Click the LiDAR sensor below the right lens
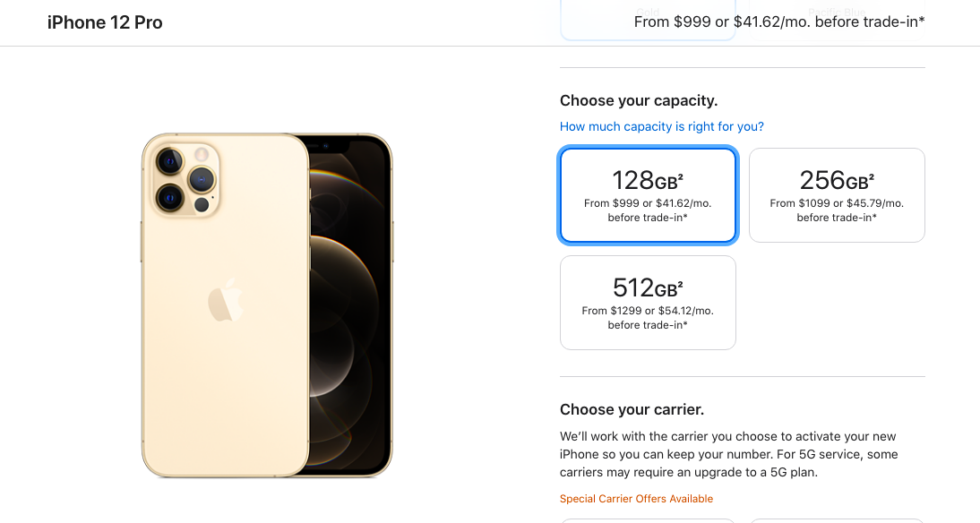The image size is (980, 523). click(202, 204)
